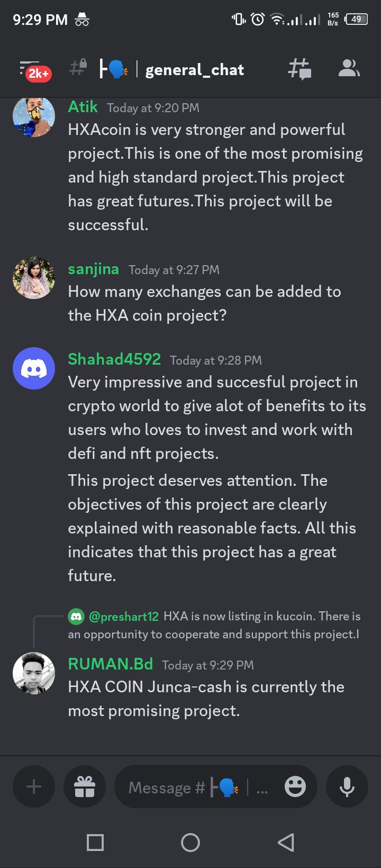This screenshot has height=868, width=381.
Task: Tap the plus attachment button
Action: (x=34, y=786)
